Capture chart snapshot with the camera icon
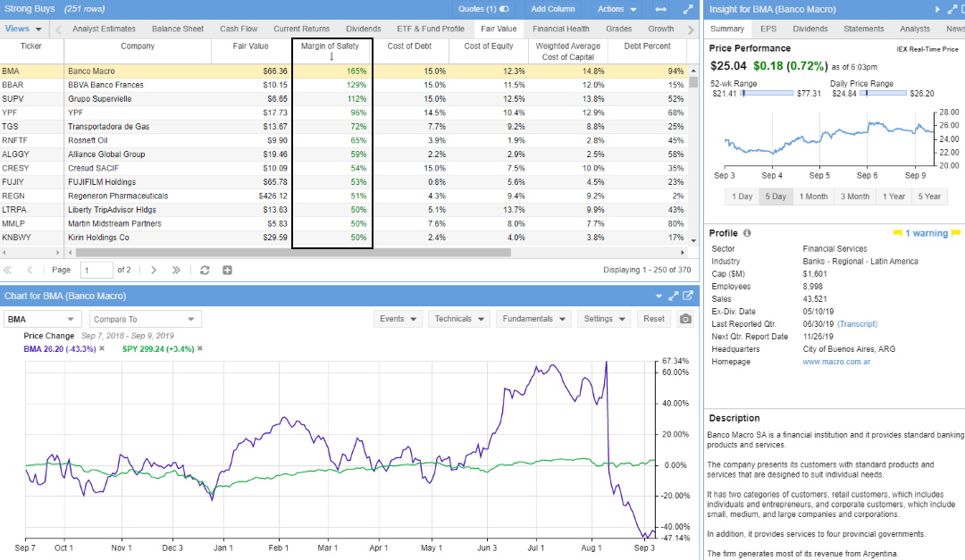This screenshot has width=965, height=560. [x=684, y=318]
